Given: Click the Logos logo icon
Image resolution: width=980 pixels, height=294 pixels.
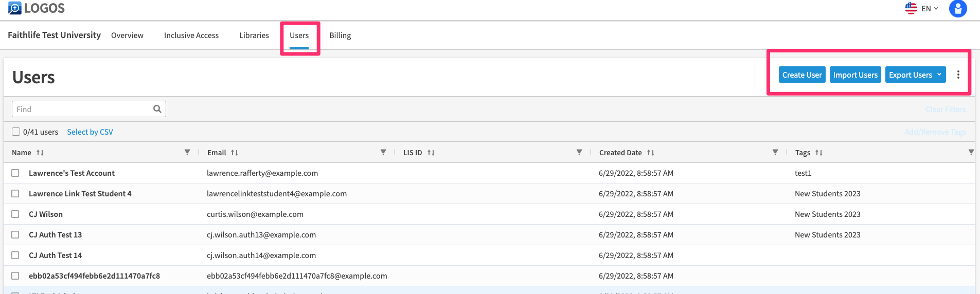Looking at the screenshot, I should tap(14, 8).
